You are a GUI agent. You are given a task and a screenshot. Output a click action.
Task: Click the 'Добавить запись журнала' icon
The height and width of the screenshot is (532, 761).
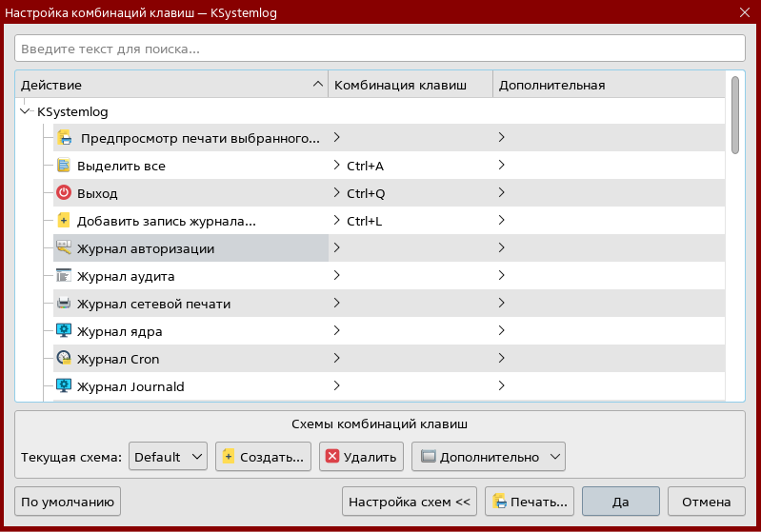[64, 221]
